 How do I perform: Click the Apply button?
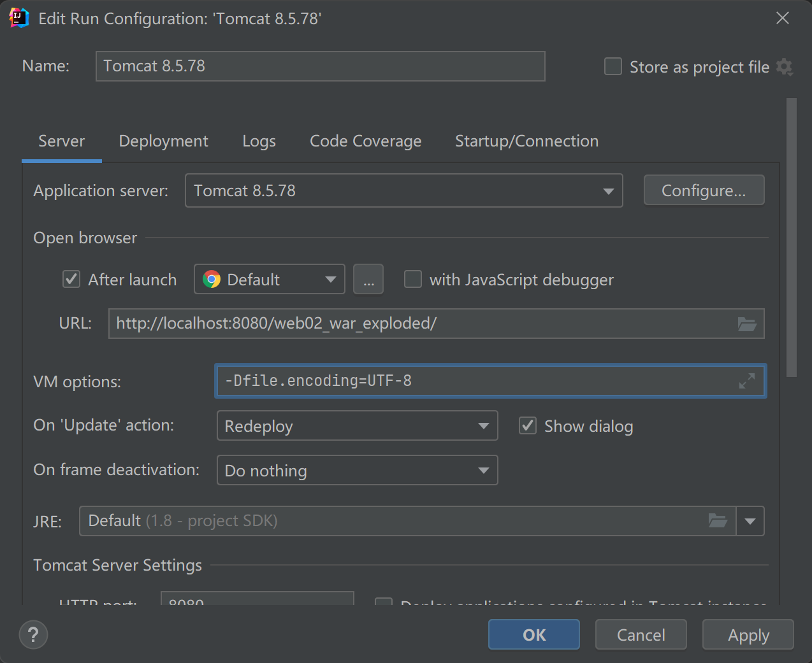pyautogui.click(x=748, y=634)
